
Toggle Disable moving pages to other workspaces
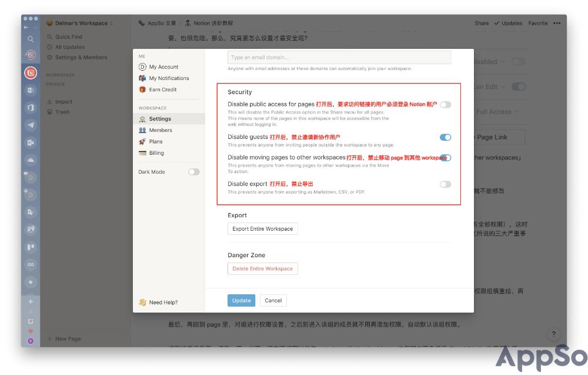446,158
